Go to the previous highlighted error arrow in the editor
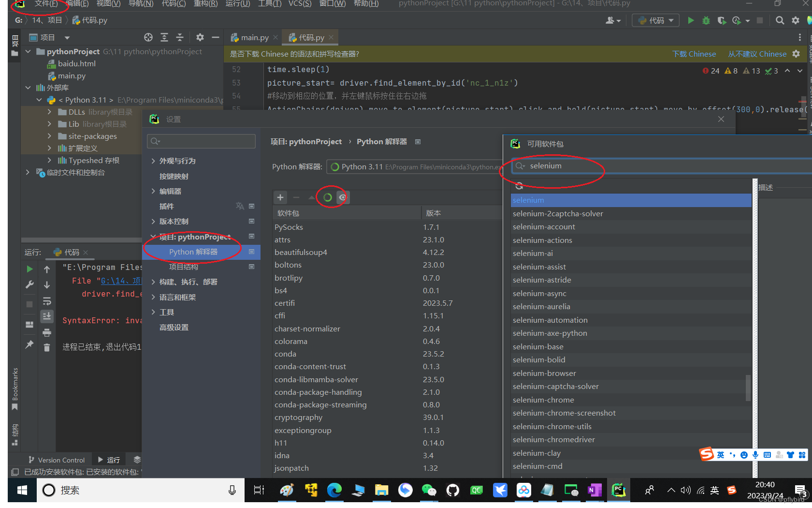Screen dimensions: 812x508 coord(787,71)
